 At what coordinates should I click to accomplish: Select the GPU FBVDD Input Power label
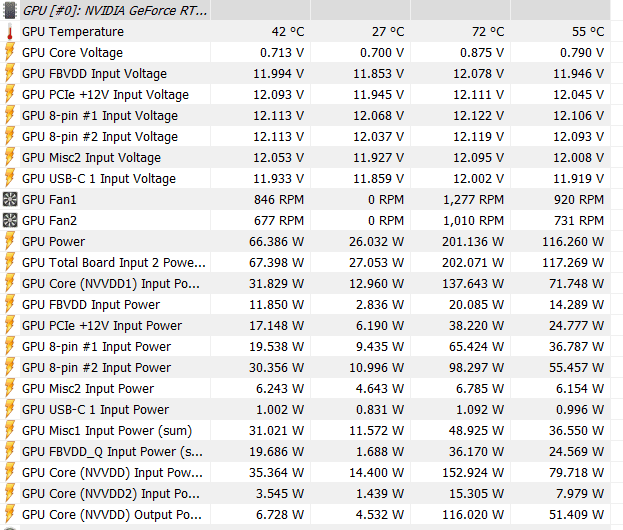[x=91, y=305]
